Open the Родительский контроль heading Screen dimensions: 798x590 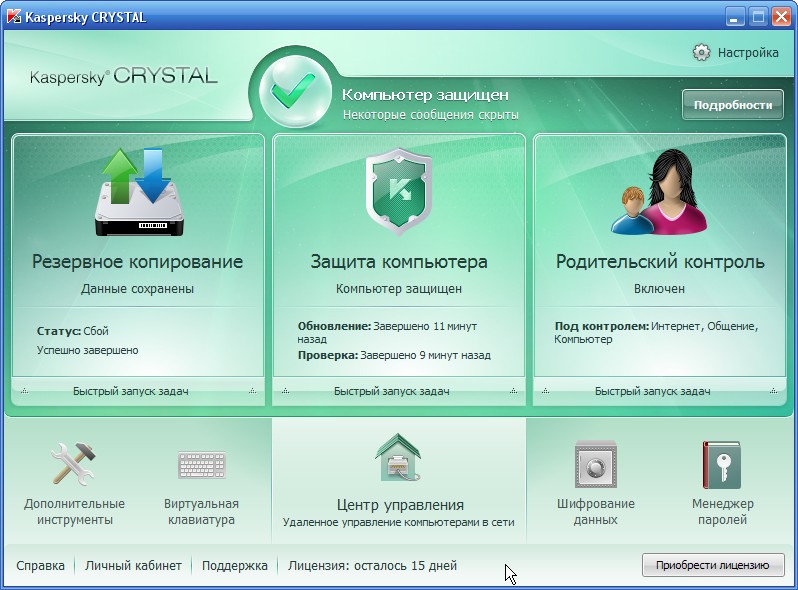point(660,262)
